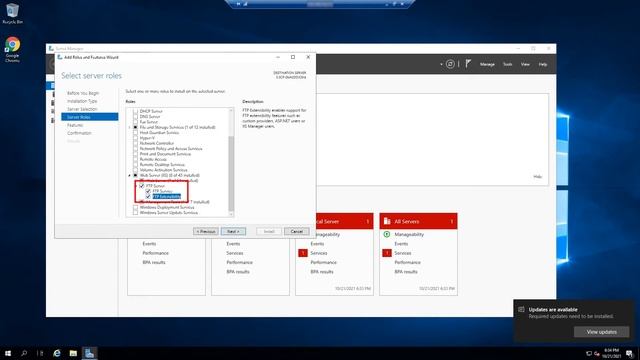Click the All Servers tile title

tap(407, 221)
